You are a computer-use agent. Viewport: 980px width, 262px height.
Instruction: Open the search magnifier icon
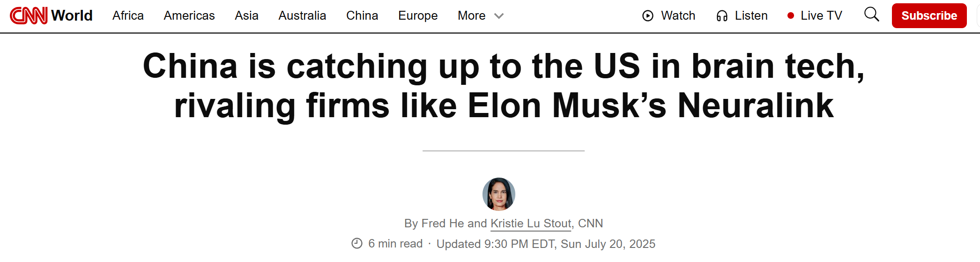[871, 15]
